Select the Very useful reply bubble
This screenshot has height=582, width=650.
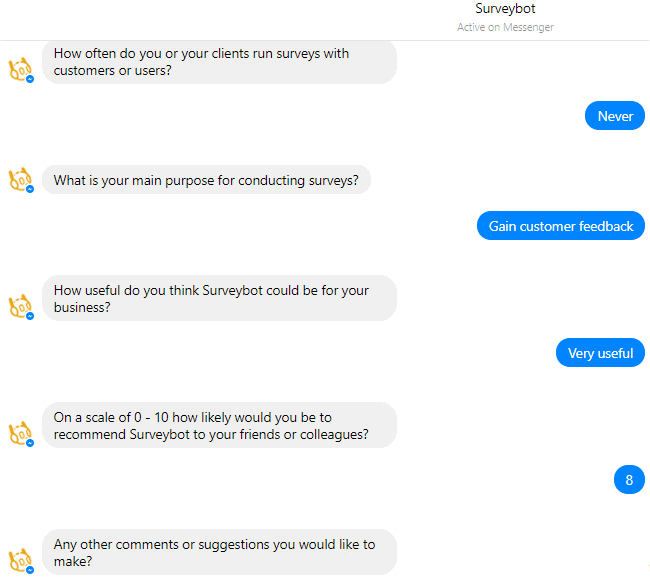[600, 353]
